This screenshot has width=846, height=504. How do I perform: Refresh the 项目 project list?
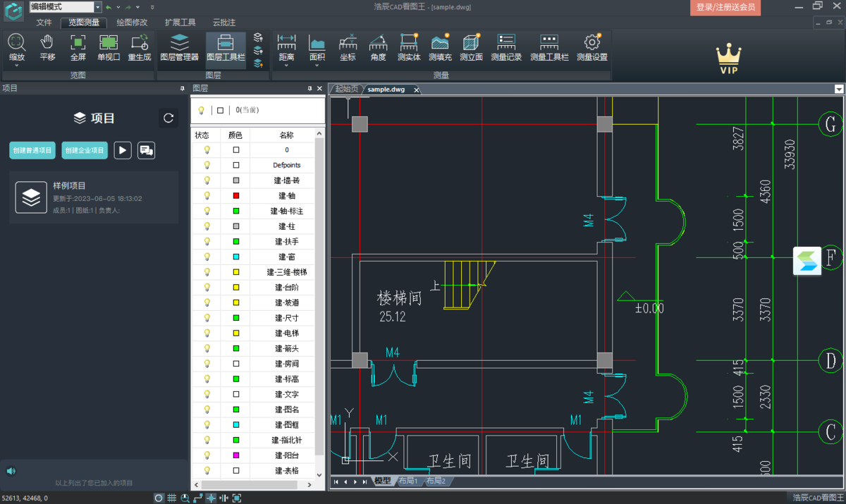point(168,118)
